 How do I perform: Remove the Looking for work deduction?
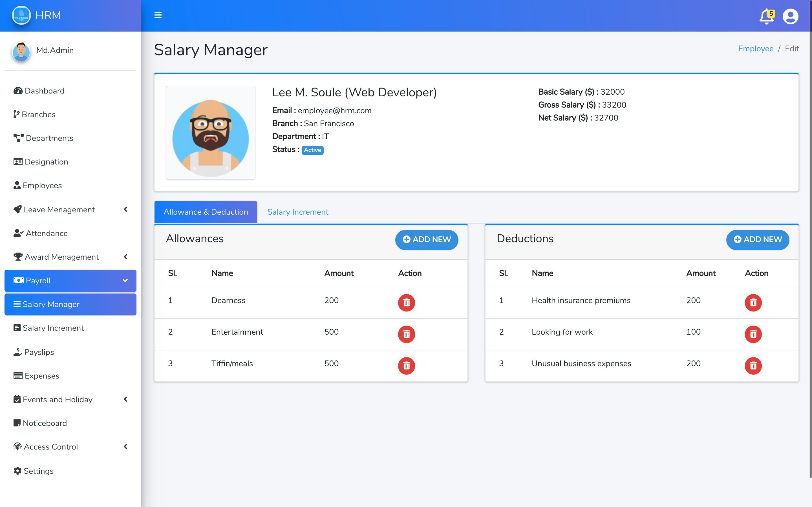pos(753,334)
